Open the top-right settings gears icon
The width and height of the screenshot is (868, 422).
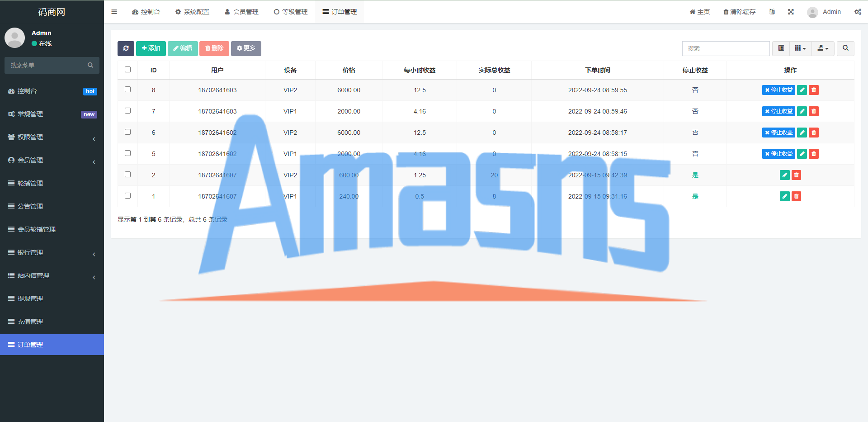click(x=858, y=12)
